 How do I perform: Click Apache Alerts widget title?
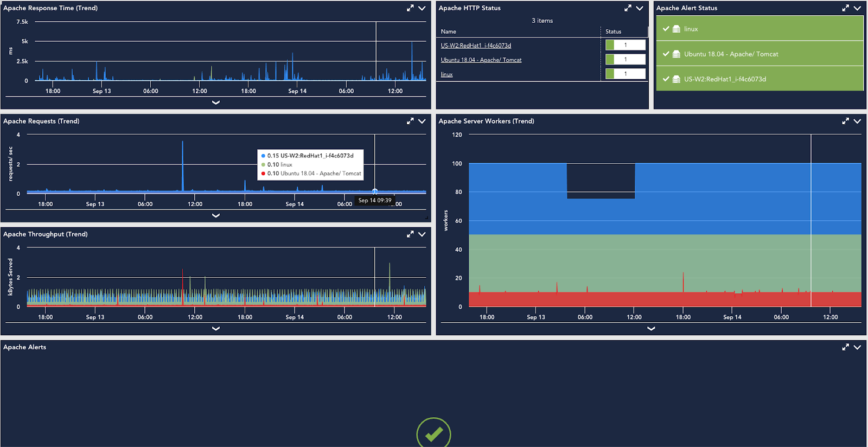24,347
